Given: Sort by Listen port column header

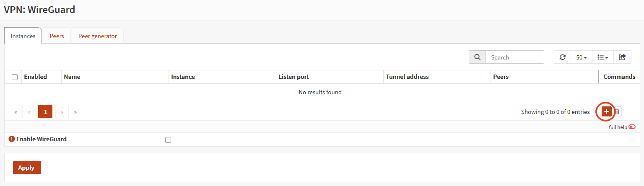Looking at the screenshot, I should 293,77.
